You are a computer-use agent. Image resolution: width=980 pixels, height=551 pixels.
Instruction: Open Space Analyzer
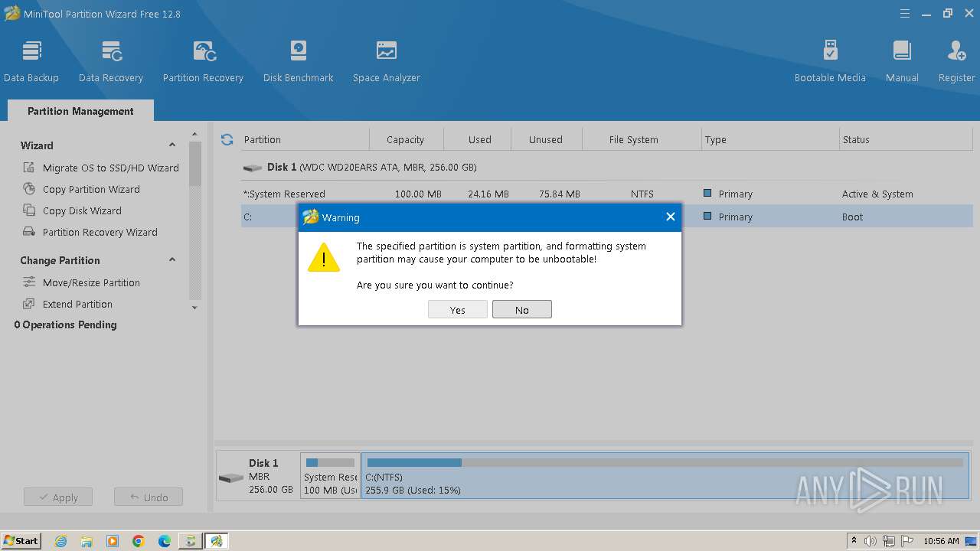coord(387,61)
